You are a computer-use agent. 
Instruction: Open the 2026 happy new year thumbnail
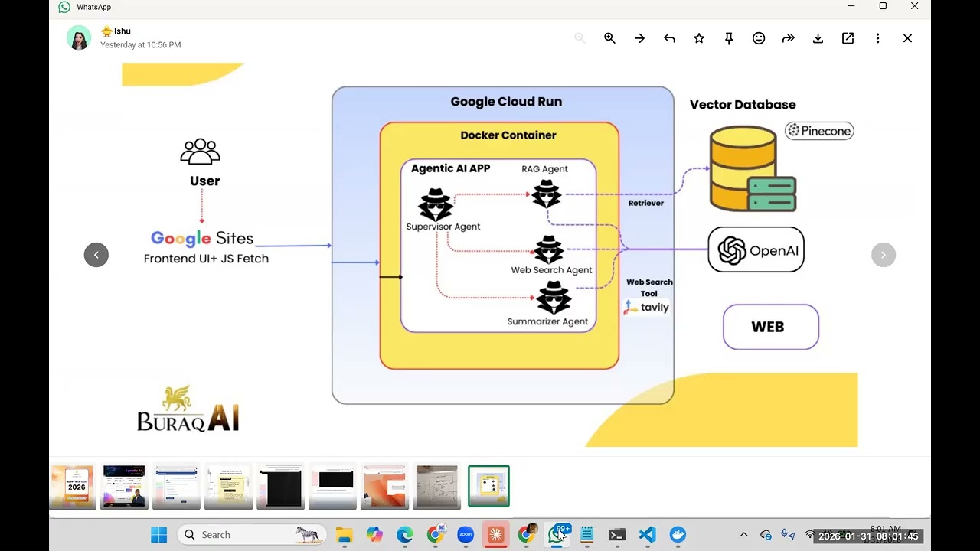click(73, 487)
